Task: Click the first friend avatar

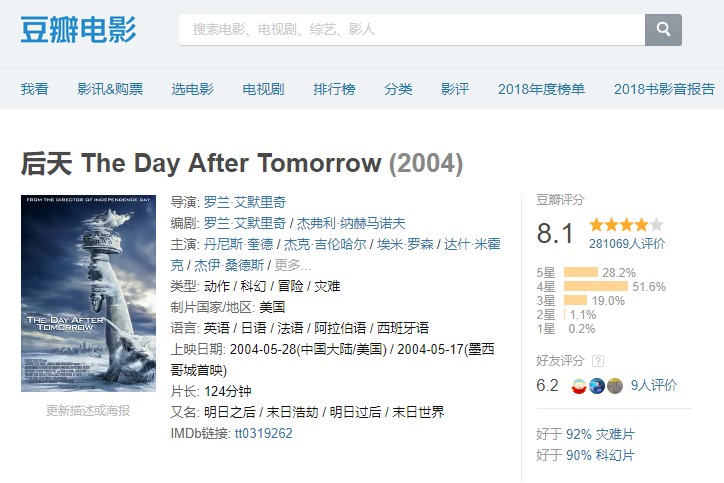Action: 579,386
